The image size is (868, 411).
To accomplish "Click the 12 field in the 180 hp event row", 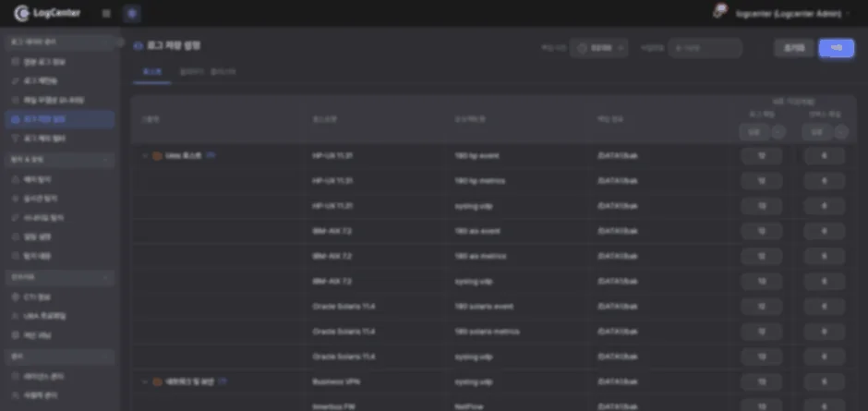I will pos(762,156).
